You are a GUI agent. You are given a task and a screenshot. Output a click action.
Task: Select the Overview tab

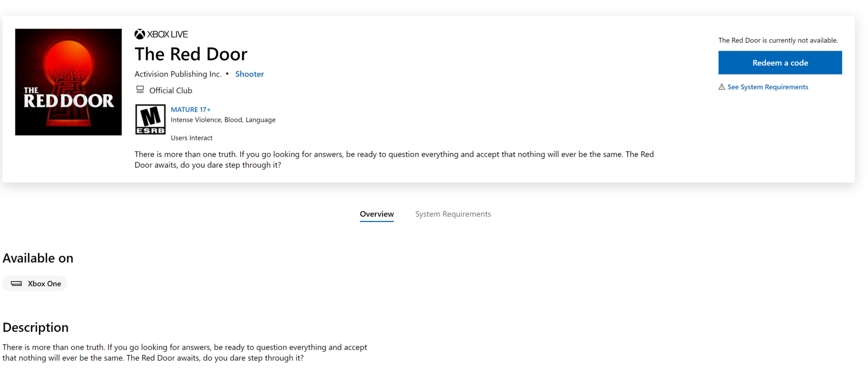click(376, 214)
